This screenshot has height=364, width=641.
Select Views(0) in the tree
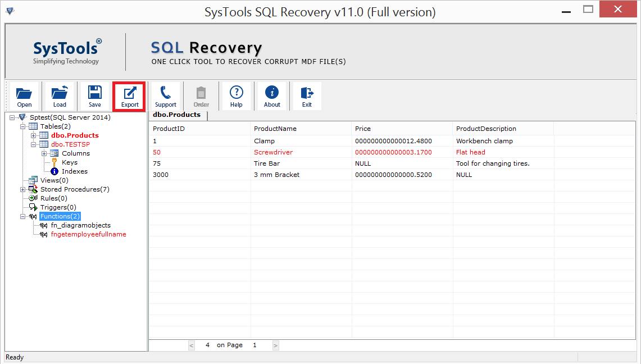[x=54, y=180]
